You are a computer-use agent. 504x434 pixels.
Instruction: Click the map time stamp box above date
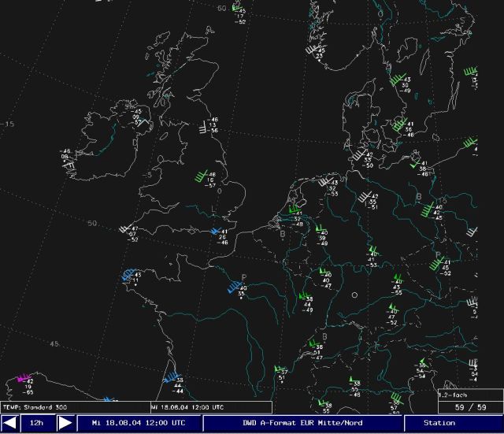tap(211, 407)
